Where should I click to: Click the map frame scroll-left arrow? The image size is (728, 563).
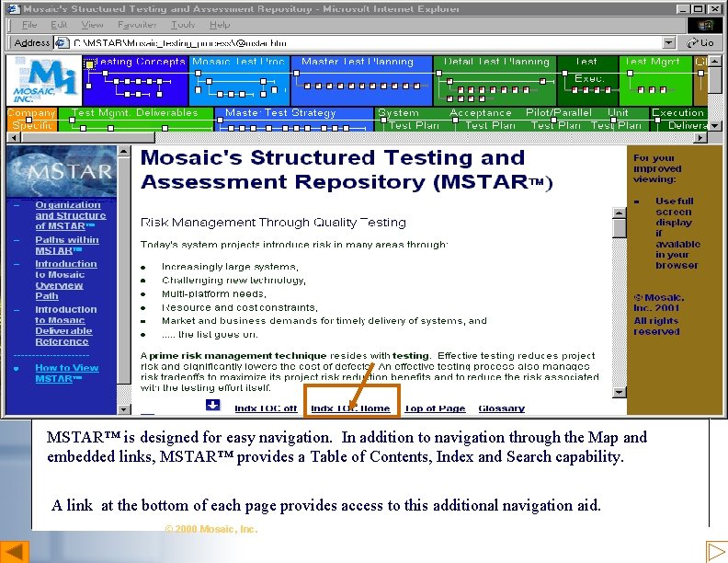tap(14, 137)
